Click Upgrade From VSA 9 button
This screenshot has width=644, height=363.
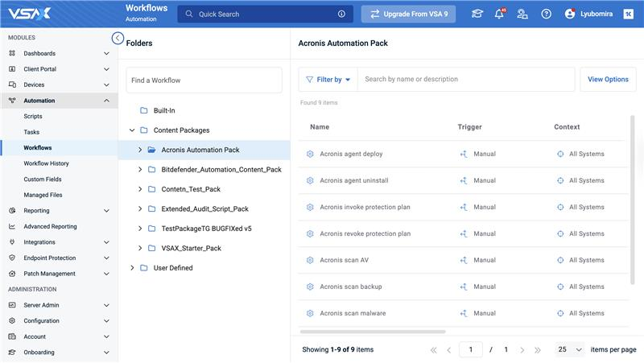408,14
